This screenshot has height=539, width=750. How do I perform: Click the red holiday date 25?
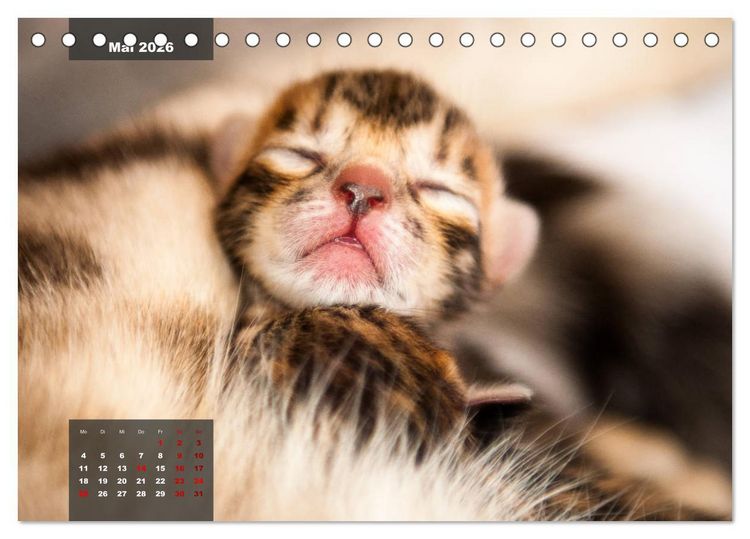84,494
